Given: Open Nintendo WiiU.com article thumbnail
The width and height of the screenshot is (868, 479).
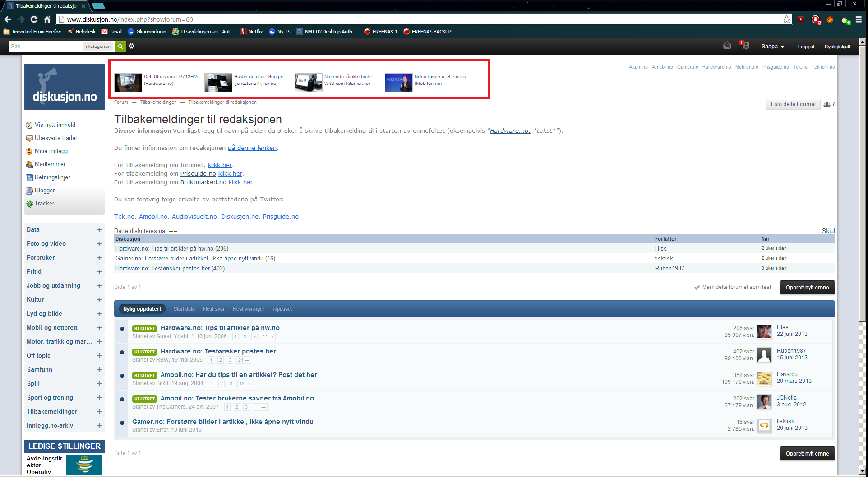Looking at the screenshot, I should pos(308,83).
